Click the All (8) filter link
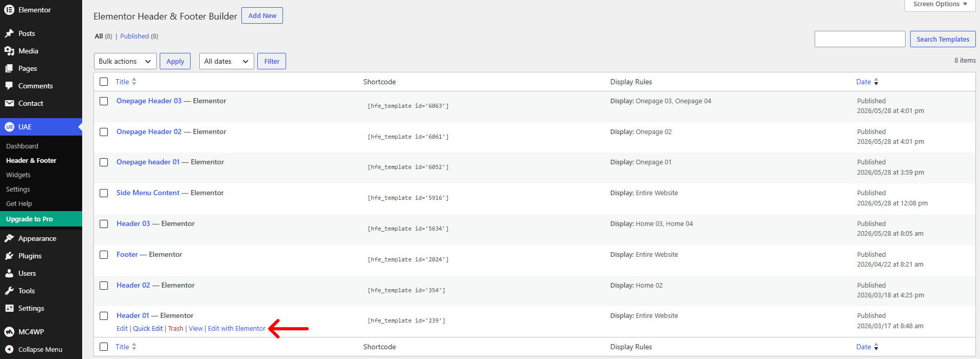Image resolution: width=980 pixels, height=359 pixels. click(x=103, y=36)
